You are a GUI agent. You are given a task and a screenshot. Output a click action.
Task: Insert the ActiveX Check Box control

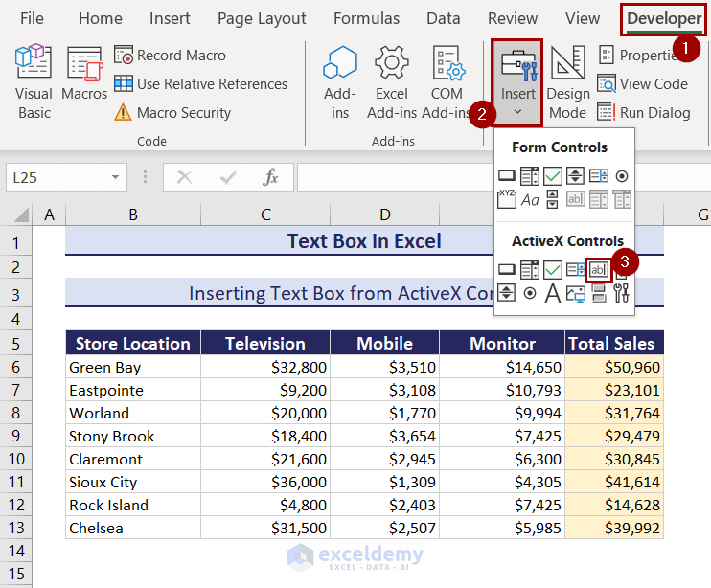click(552, 270)
